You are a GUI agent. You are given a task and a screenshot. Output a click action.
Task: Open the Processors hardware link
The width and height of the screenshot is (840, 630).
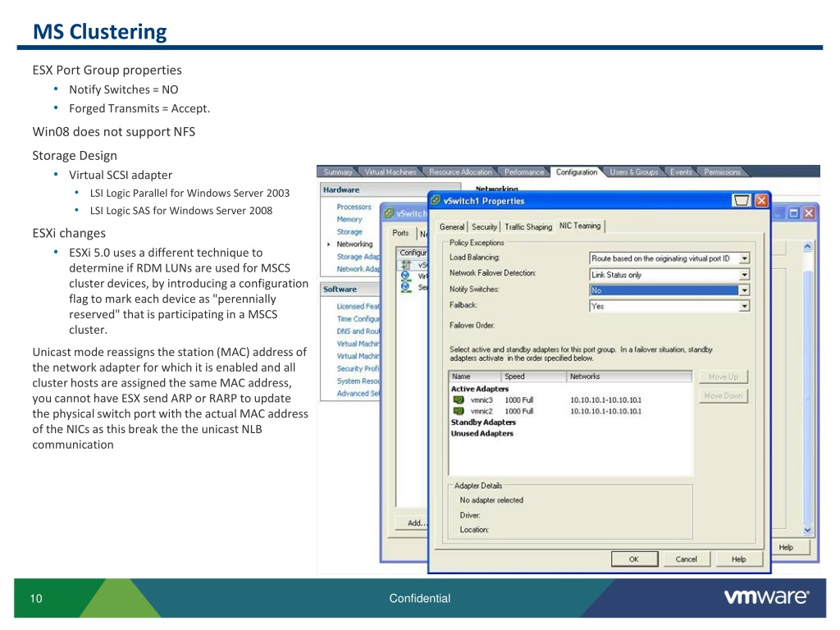354,207
